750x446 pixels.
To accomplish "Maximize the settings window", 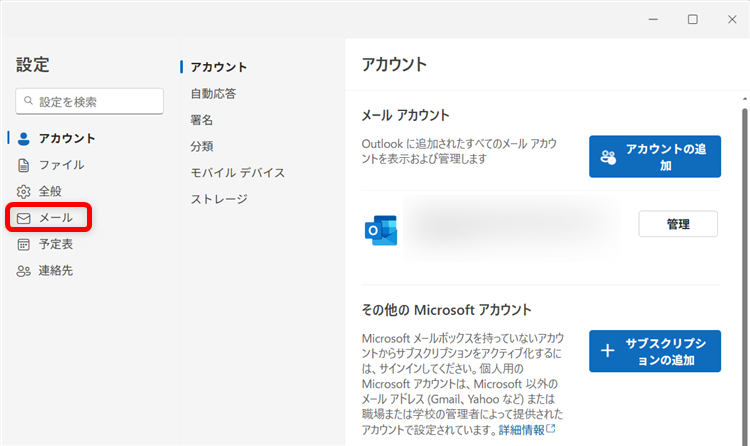I will 693,19.
